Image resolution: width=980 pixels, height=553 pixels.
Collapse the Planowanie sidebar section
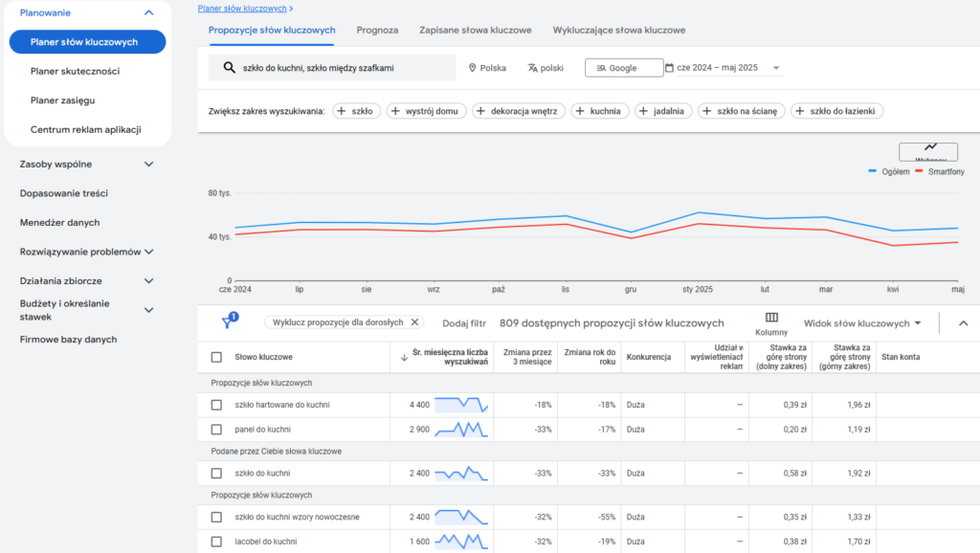click(148, 12)
